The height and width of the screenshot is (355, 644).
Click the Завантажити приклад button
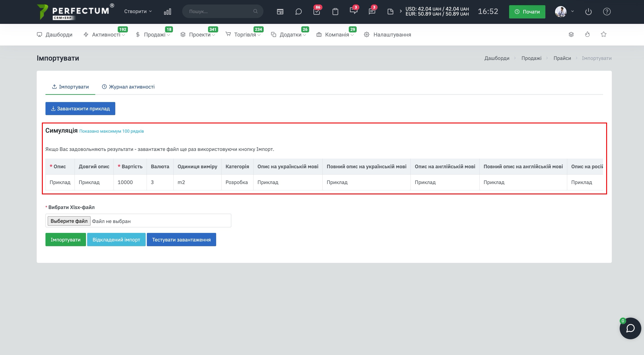click(80, 109)
